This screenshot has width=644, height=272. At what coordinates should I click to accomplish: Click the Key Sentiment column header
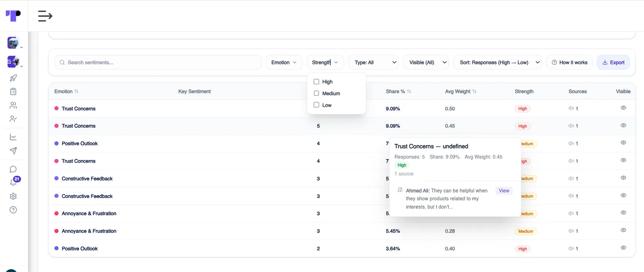[x=194, y=91]
